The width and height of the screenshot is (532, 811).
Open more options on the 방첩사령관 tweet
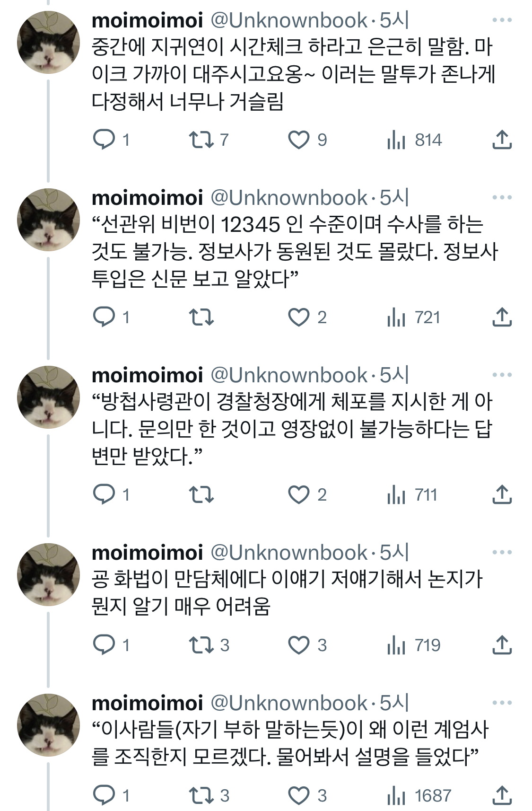click(x=502, y=375)
